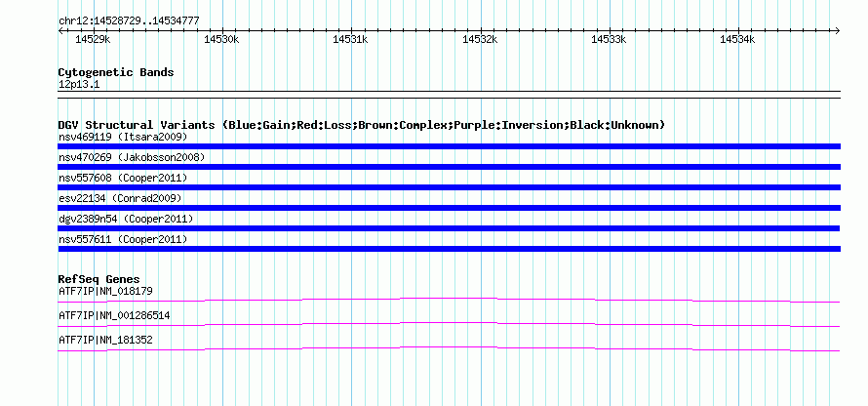Click the blue gain bar under nsv469119
Viewport: 868px width, 406px height.
449,146
